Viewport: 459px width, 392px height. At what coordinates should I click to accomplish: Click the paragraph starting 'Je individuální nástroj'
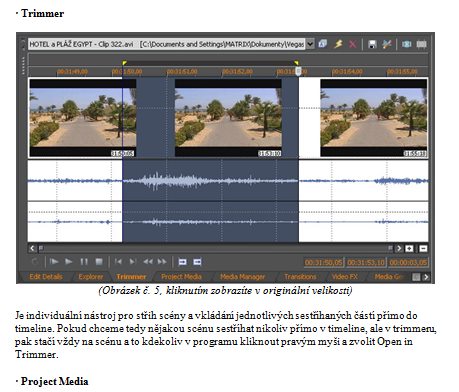click(226, 335)
